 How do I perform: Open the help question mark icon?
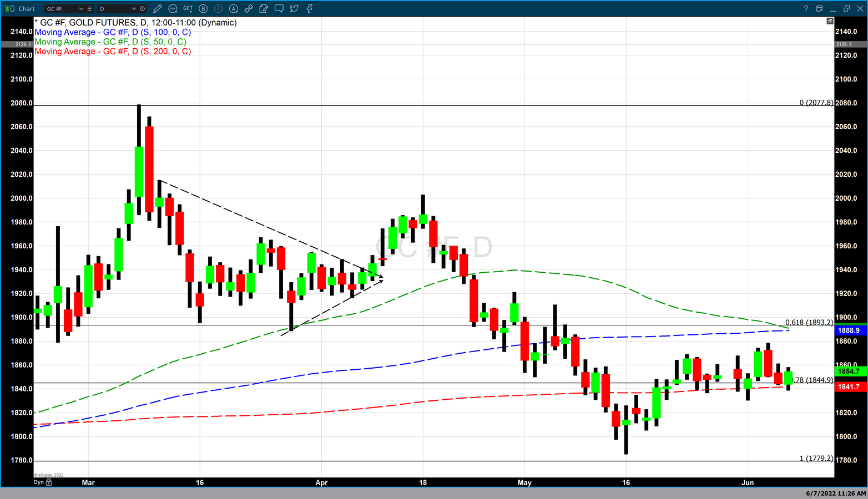pos(806,8)
